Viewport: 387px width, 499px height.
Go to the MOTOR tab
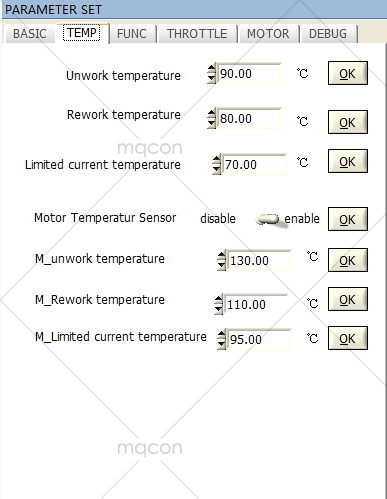click(268, 34)
